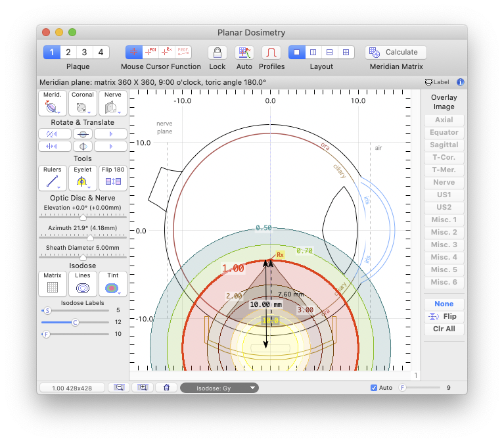Screen dimensions: 504x443
Task: Click the bottom F font size slider
Action: tap(402, 388)
